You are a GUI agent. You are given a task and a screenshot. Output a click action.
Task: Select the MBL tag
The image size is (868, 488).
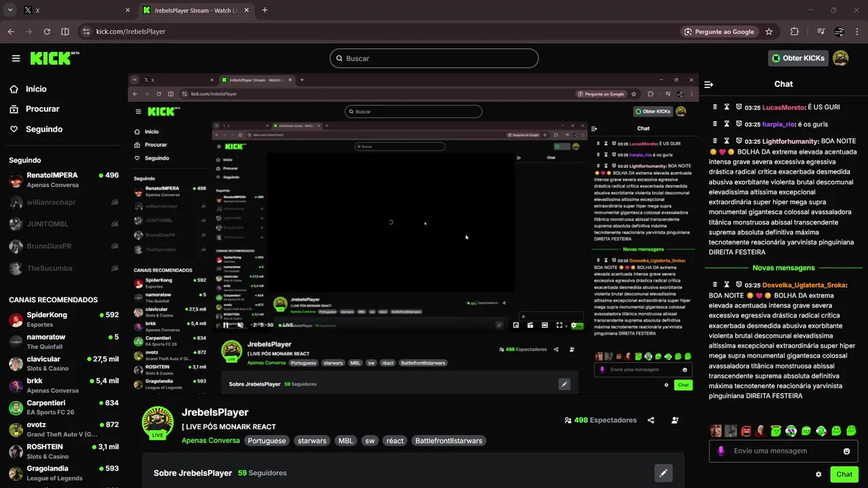346,441
